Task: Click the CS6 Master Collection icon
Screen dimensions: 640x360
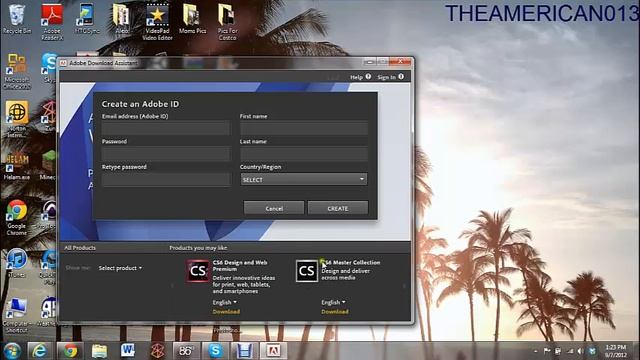Action: pos(307,271)
